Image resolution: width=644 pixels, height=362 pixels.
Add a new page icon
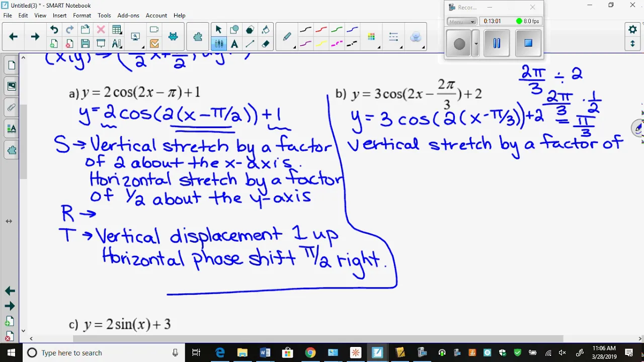54,44
